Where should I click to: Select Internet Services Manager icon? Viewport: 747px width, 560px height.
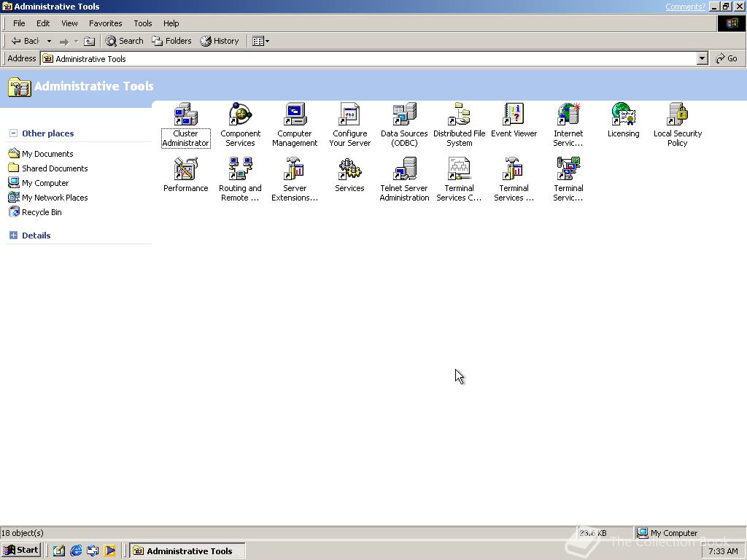(568, 125)
